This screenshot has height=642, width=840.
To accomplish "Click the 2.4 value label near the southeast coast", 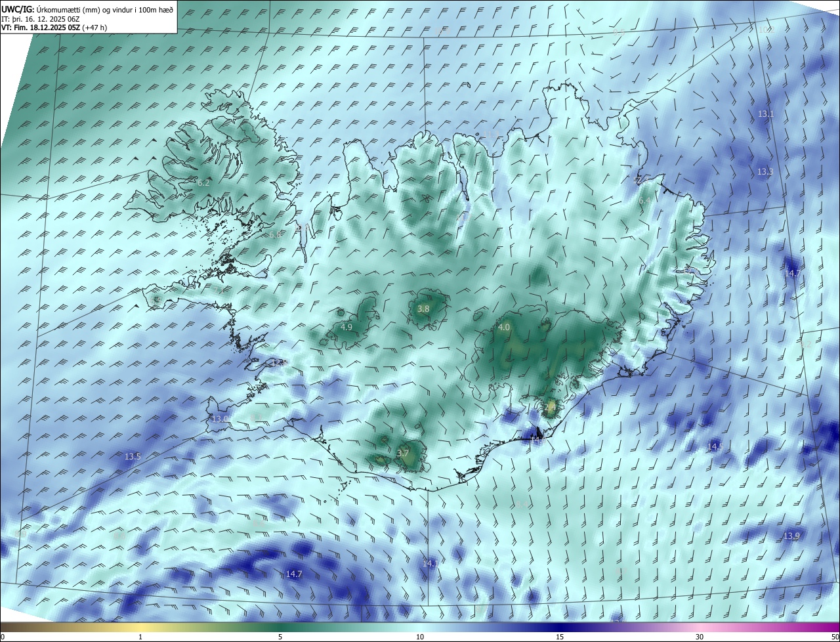I will pos(551,407).
